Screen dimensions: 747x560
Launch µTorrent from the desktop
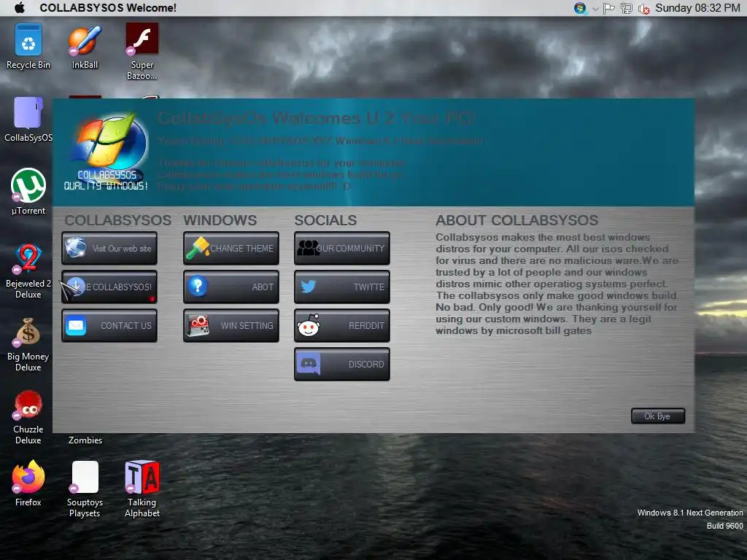point(28,192)
